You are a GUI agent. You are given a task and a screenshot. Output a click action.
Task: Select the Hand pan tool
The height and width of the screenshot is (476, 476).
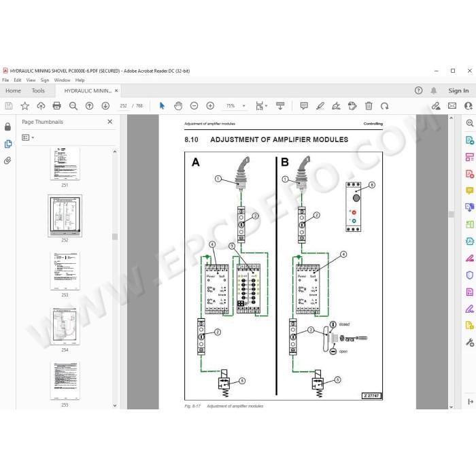(178, 105)
